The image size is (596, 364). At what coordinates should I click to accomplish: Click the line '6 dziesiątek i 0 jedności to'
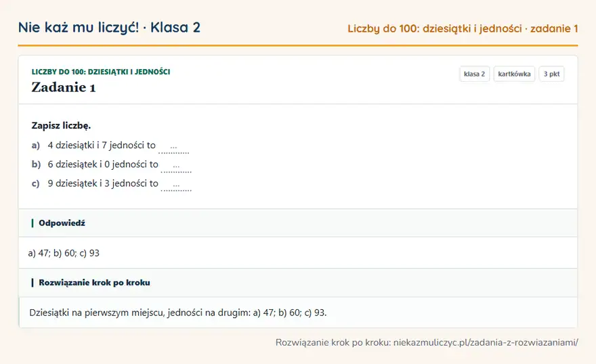point(103,164)
